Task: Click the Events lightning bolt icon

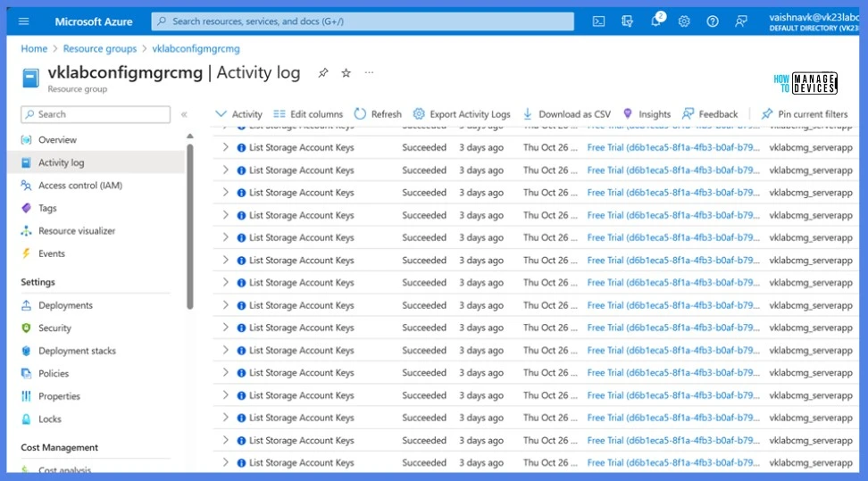Action: click(x=26, y=253)
